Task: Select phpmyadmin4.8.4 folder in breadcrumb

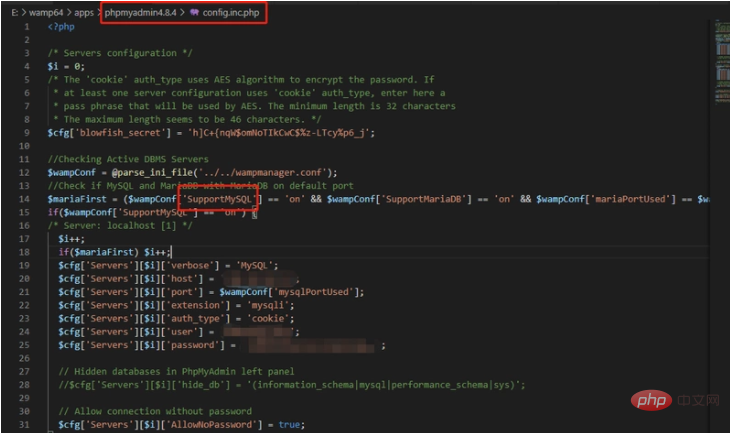Action: 140,13
